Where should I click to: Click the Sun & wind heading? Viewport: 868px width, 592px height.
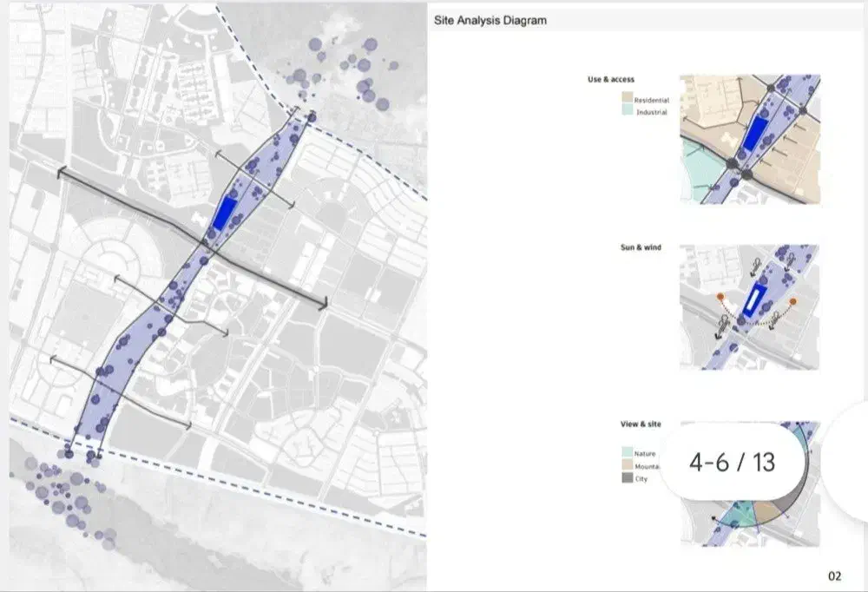pos(641,248)
